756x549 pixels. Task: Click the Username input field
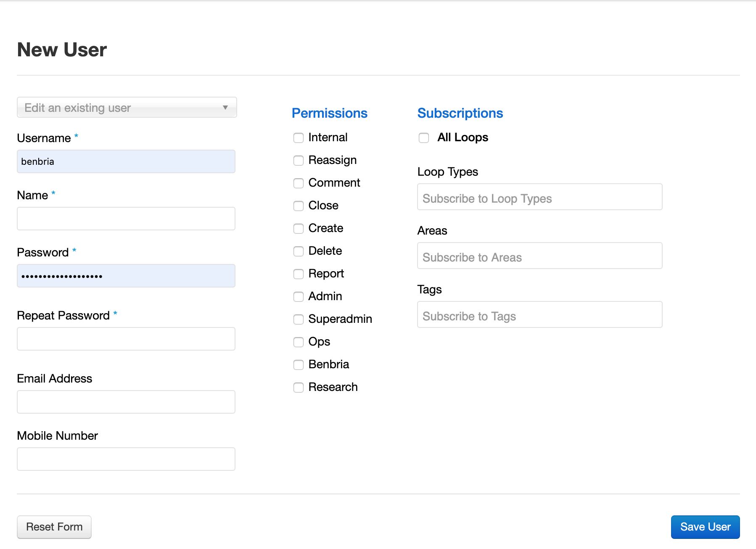pyautogui.click(x=126, y=161)
